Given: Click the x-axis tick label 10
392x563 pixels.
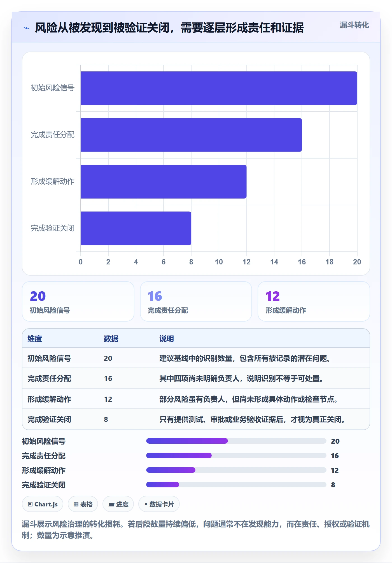Looking at the screenshot, I should [219, 262].
